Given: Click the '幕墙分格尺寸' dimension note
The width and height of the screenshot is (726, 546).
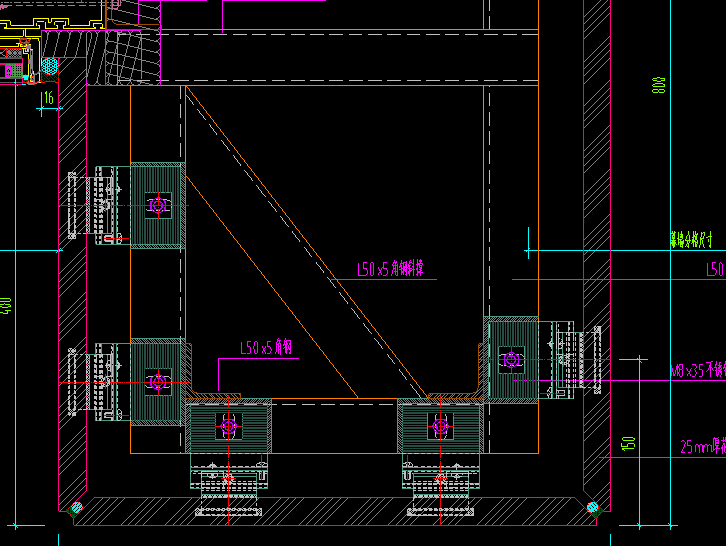Looking at the screenshot, I should (x=691, y=240).
